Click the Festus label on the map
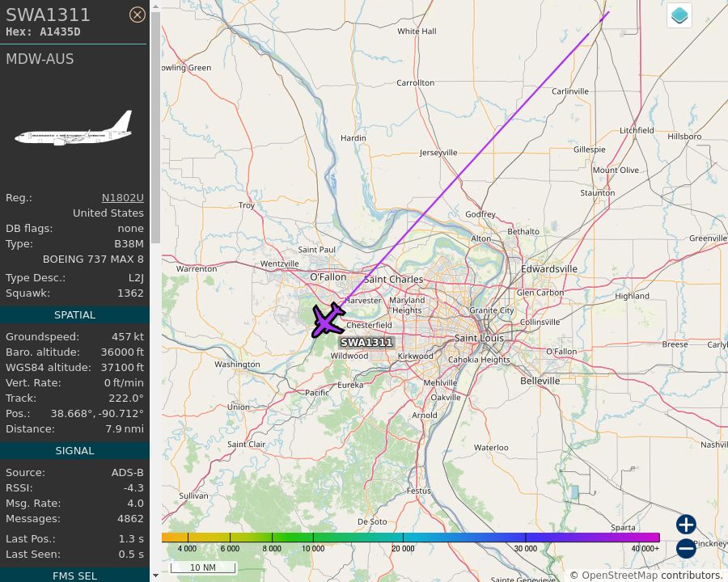728x582 pixels. [418, 491]
